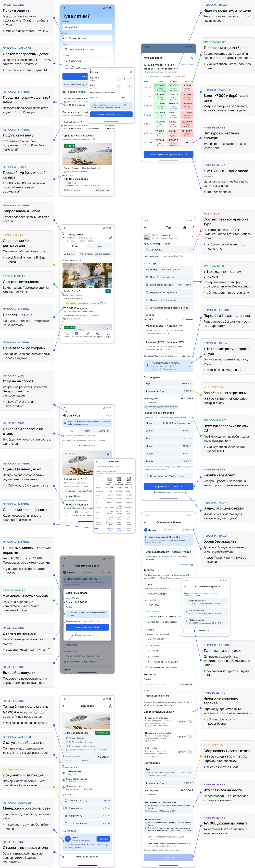Click the 'Добавить параметры' link
Viewport: 255px width, 868px height.
(75, 69)
